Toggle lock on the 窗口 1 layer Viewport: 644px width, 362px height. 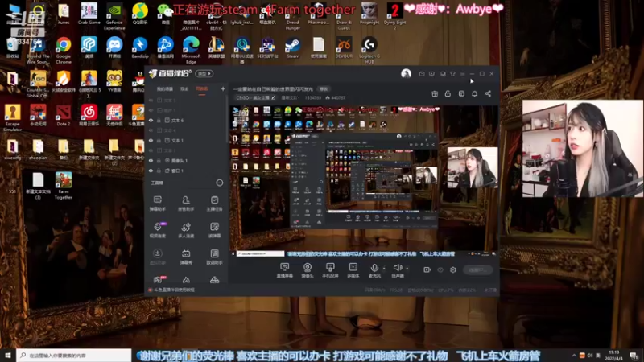tap(159, 171)
